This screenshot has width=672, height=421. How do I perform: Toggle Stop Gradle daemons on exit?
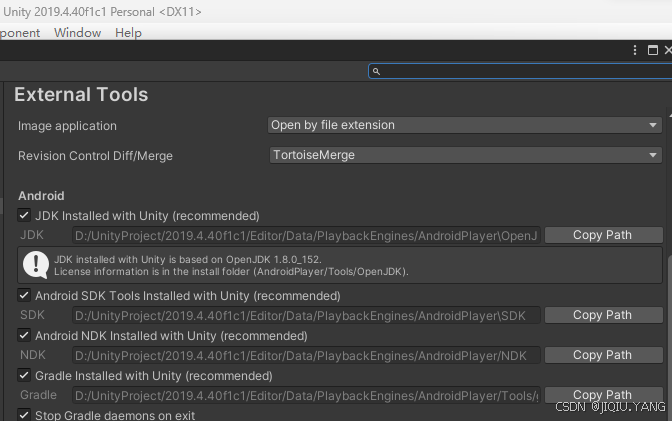tap(24, 415)
